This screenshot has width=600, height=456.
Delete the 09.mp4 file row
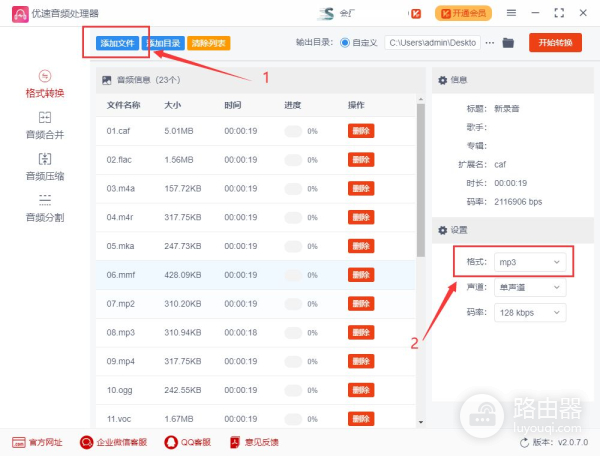(x=361, y=361)
